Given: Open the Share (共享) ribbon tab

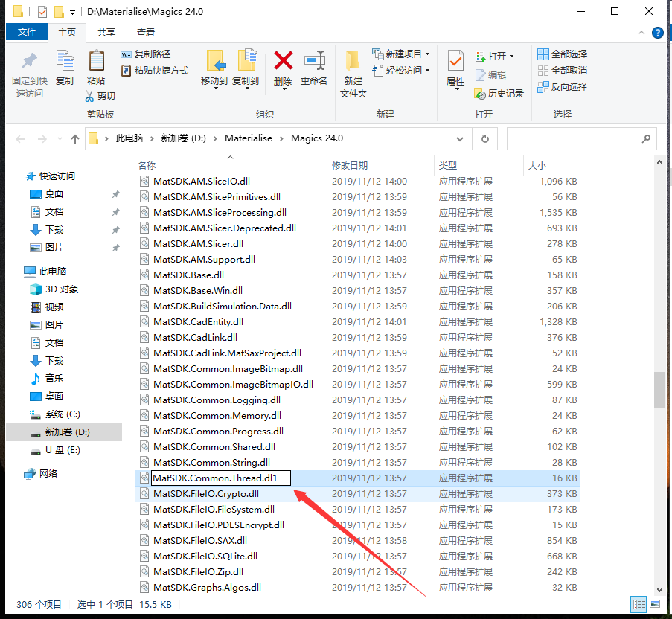Looking at the screenshot, I should [x=106, y=32].
